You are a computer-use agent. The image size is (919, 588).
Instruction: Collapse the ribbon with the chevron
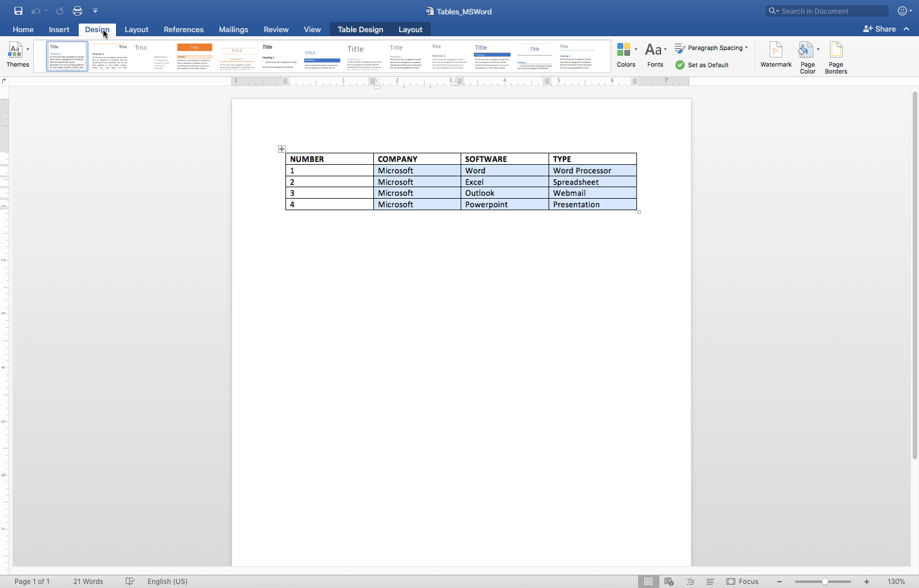906,29
